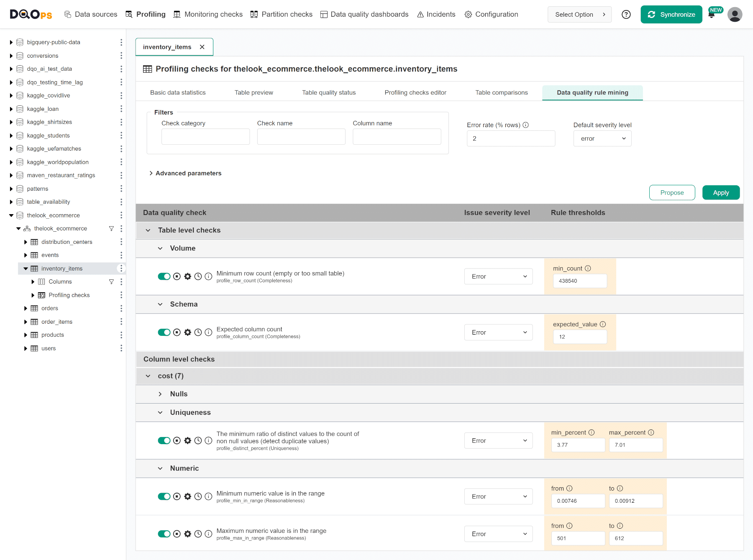753x560 pixels.
Task: Switch to Table preview tab
Action: pyautogui.click(x=254, y=92)
